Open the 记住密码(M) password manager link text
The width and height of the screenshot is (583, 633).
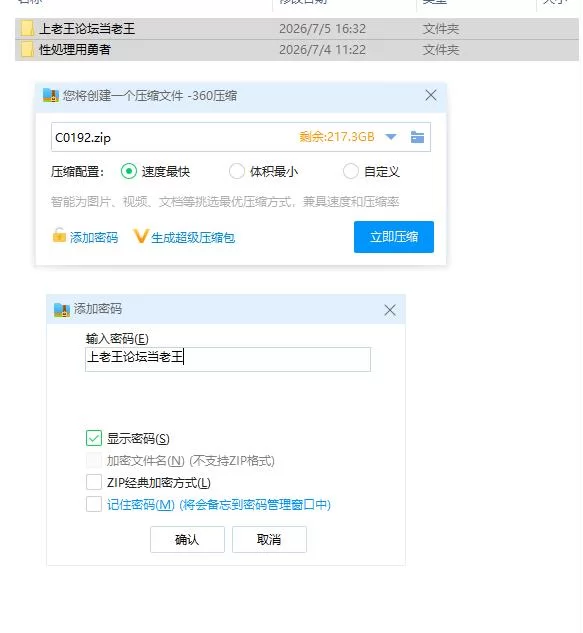pyautogui.click(x=218, y=505)
